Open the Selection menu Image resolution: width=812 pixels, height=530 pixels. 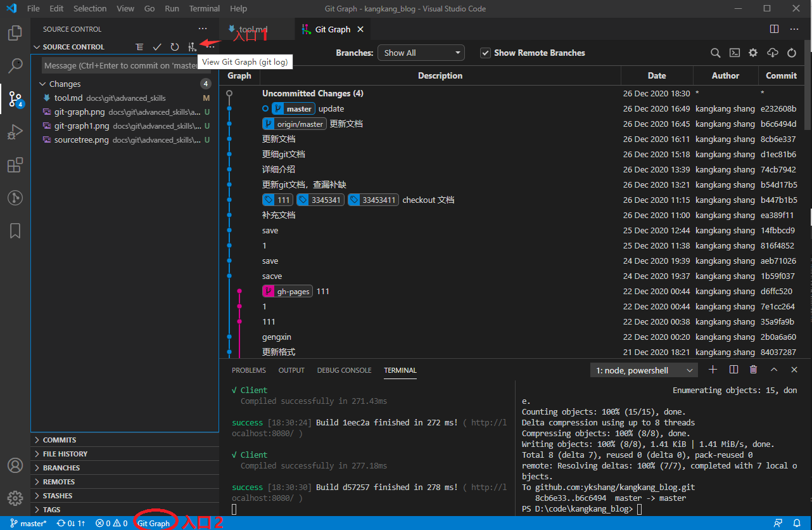point(90,8)
